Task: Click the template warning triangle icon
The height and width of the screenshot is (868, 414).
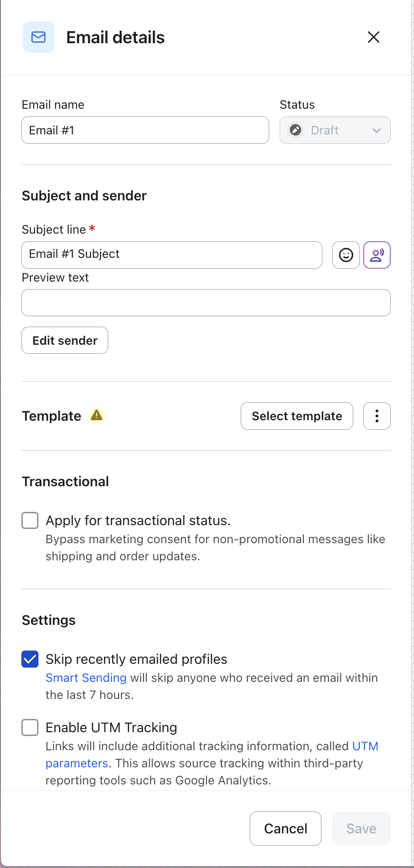Action: [97, 415]
